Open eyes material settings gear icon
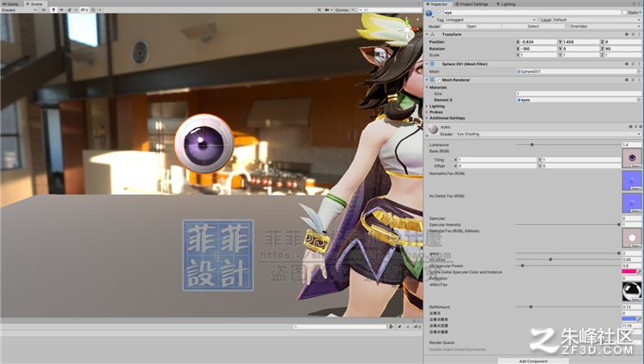Viewport: 644px width, 364px height. click(641, 126)
